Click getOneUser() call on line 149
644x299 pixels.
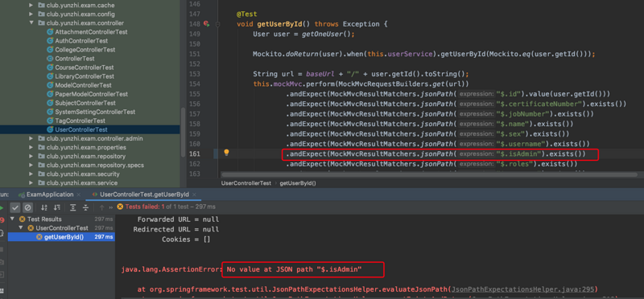pyautogui.click(x=328, y=34)
